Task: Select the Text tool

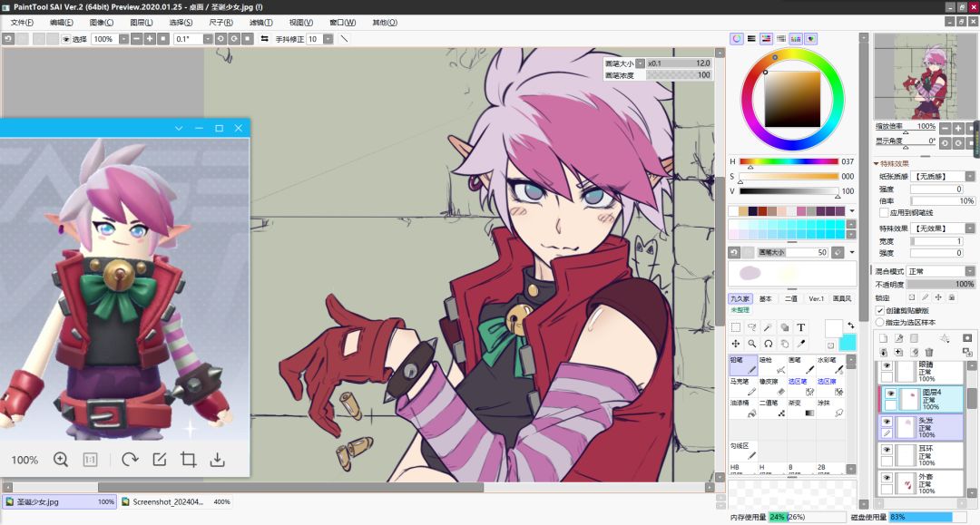Action: click(800, 327)
